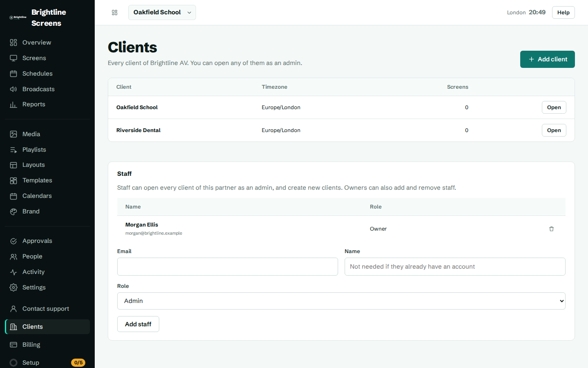The width and height of the screenshot is (588, 368).
Task: Click the plus icon on Add client
Action: (531, 59)
